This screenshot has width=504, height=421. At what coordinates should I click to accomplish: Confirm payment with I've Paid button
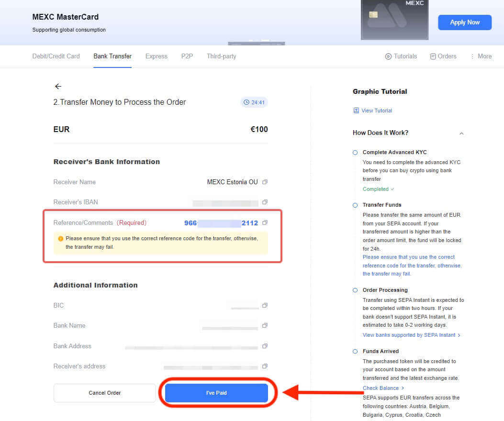[x=216, y=393]
